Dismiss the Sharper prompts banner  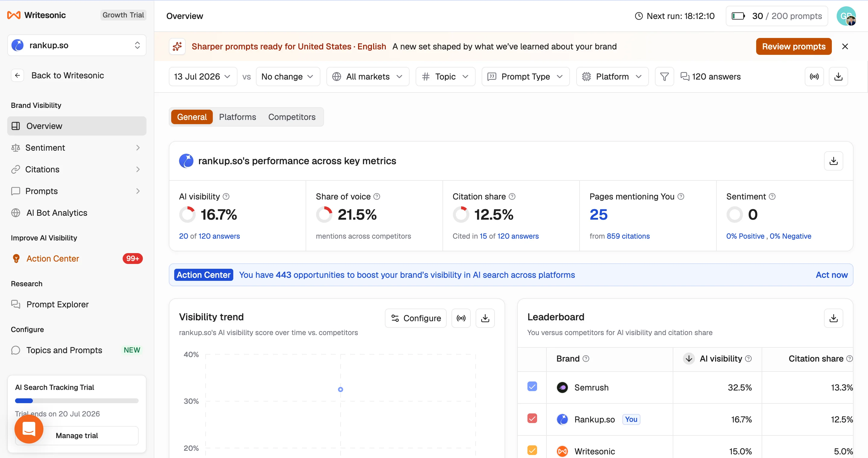coord(845,46)
